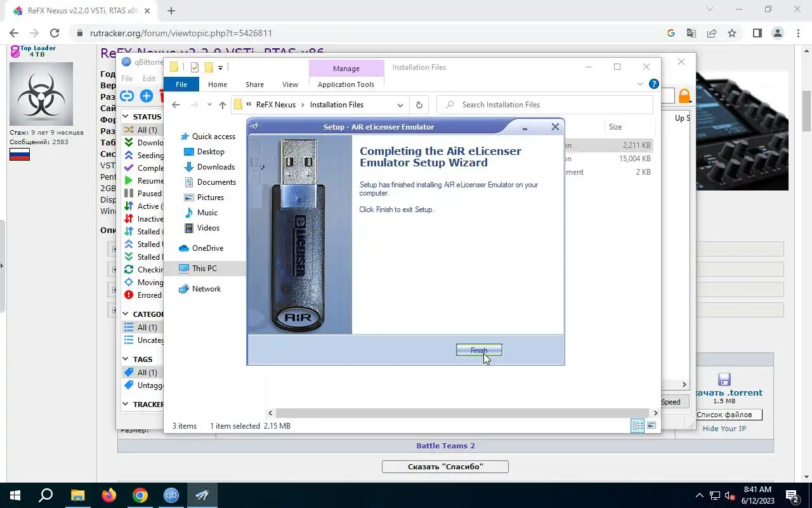Open Documents in the navigation pane

click(216, 182)
